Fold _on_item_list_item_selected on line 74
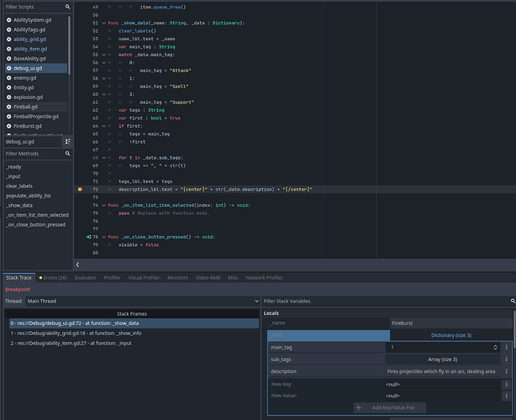The image size is (516, 420). click(103, 205)
